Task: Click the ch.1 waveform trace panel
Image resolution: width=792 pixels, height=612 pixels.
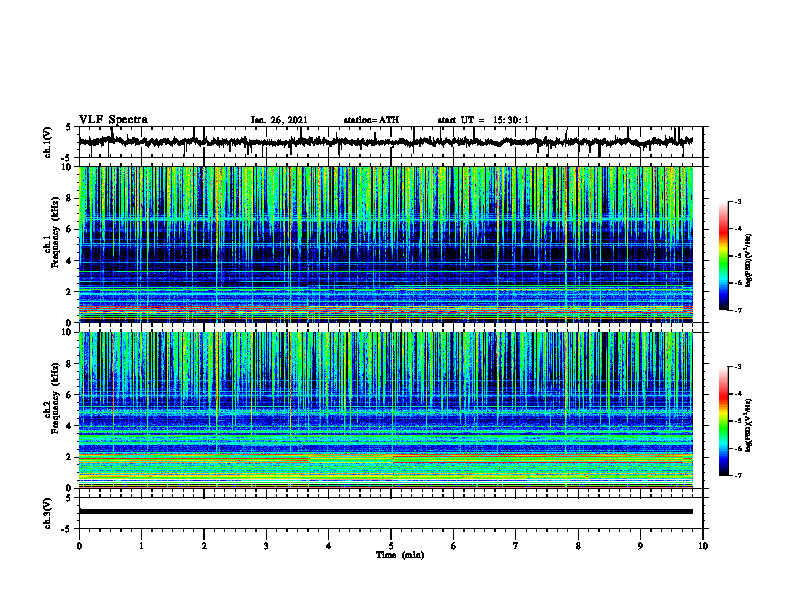Action: click(x=391, y=142)
